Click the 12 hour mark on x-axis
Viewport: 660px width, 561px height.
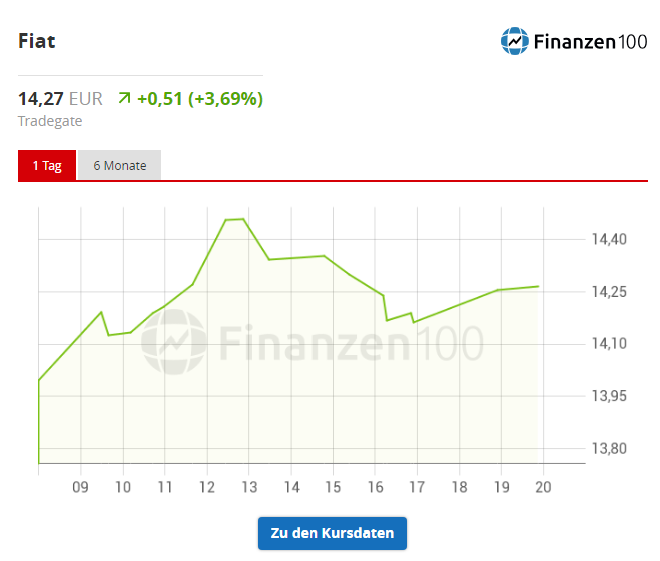[x=207, y=488]
